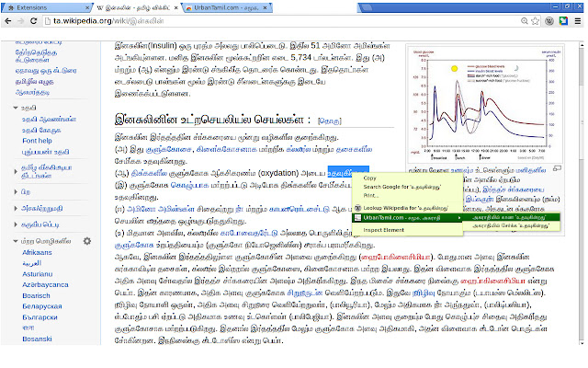The image size is (588, 368).
Task: Go back using the browser back arrow
Action: (8, 21)
